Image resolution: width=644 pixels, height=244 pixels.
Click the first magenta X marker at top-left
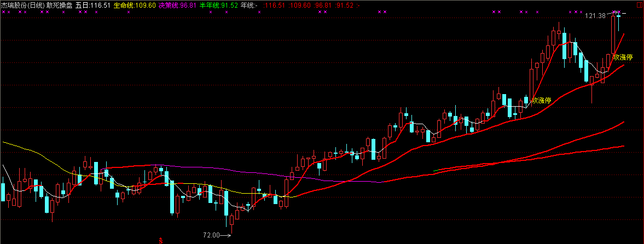[x=3, y=12]
